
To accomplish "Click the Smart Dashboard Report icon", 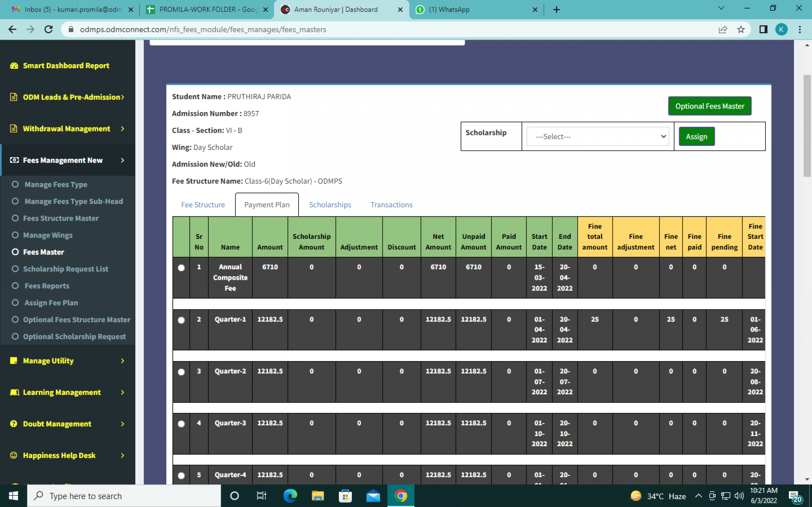I will (x=14, y=66).
